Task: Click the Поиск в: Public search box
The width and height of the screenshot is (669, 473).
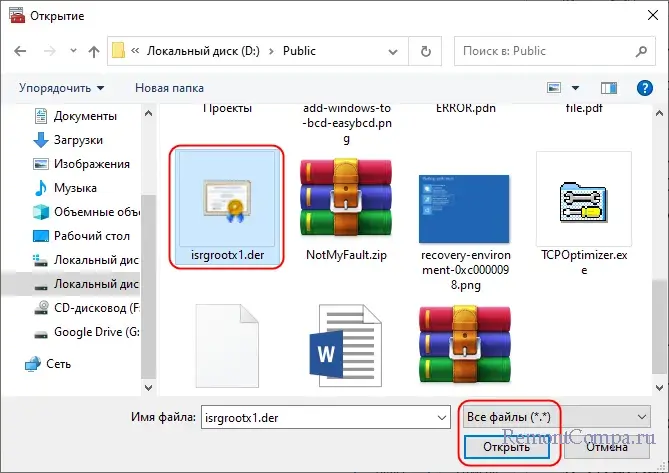Action: point(553,51)
